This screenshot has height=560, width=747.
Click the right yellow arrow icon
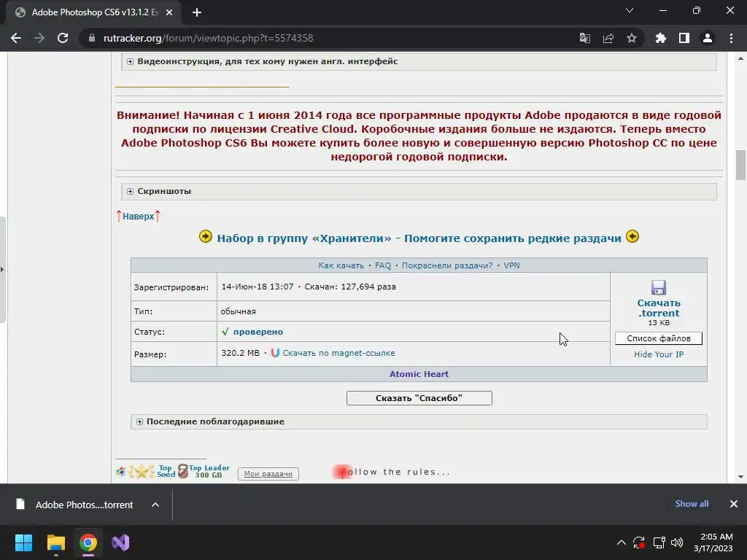pyautogui.click(x=632, y=236)
